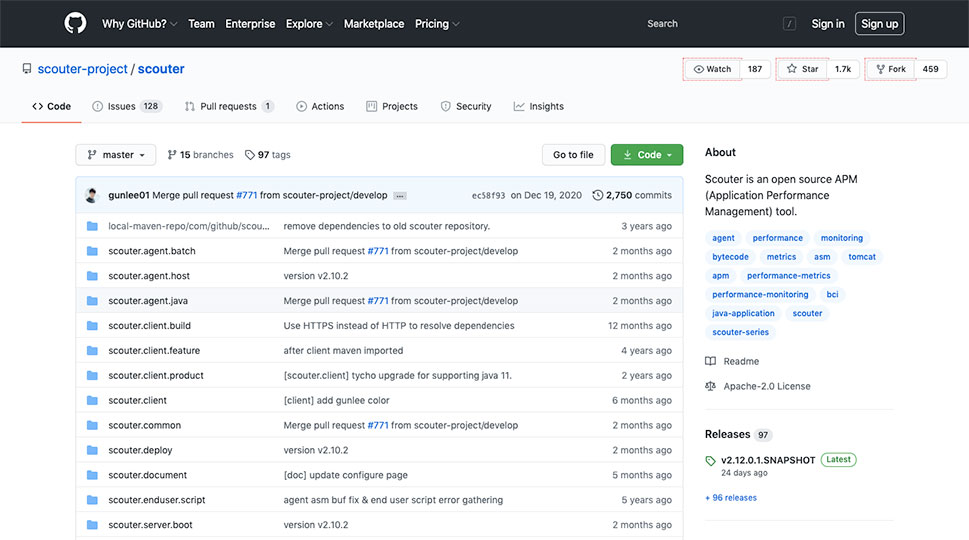
Task: Click the folder icon for local-maven-repo
Action: [92, 226]
